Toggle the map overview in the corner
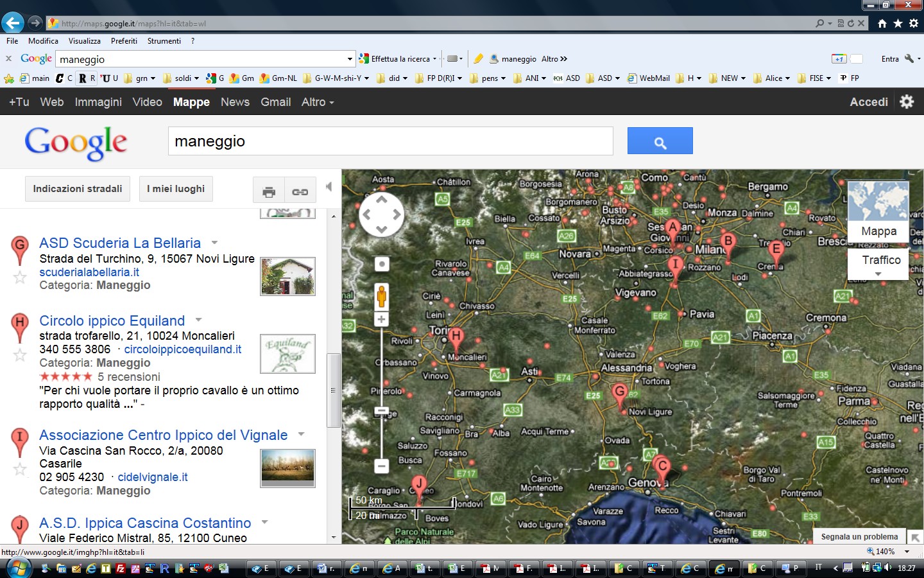Image resolution: width=924 pixels, height=578 pixels. click(915, 537)
